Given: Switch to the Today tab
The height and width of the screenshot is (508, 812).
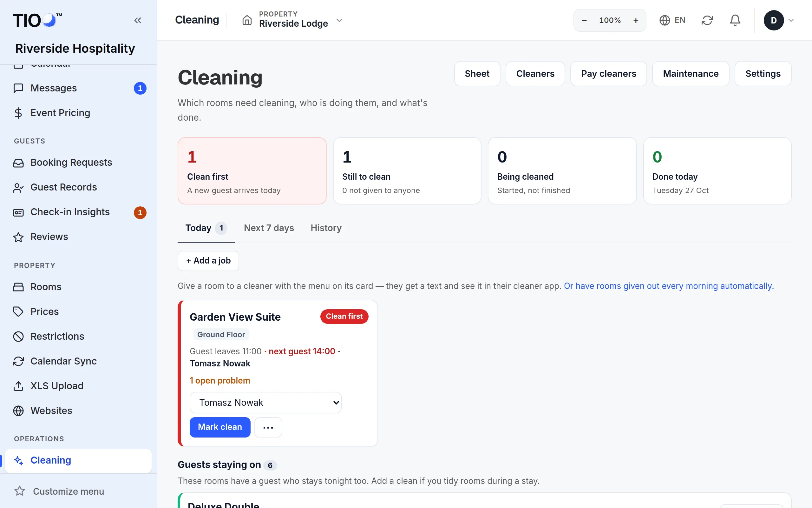Looking at the screenshot, I should pyautogui.click(x=206, y=228).
